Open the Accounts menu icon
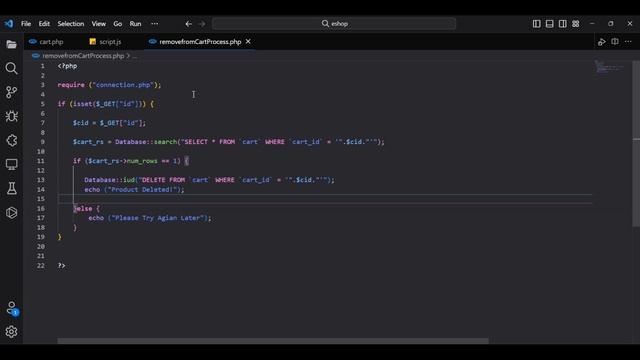The image size is (640, 360). click(x=11, y=308)
